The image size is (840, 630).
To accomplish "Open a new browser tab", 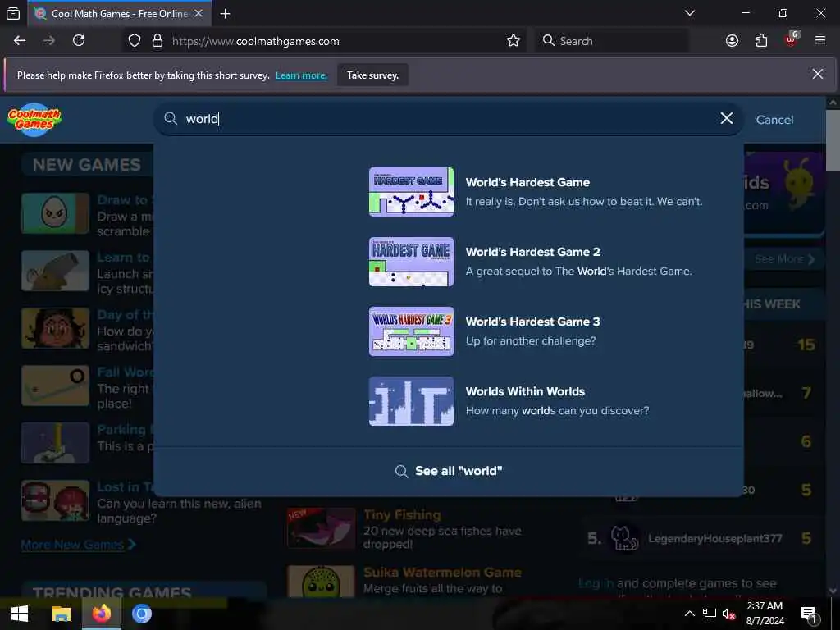I will 226,13.
